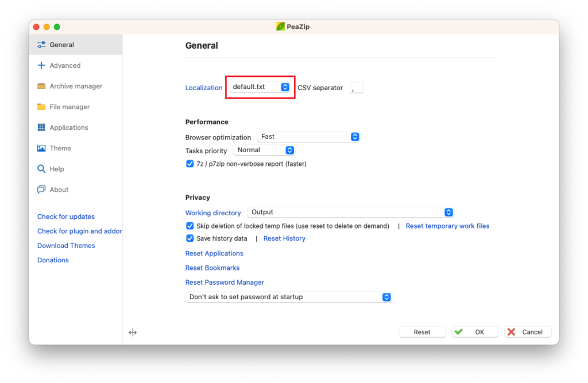Switch to the Advanced settings section
Screen dimensions: 588x383
(x=76, y=65)
